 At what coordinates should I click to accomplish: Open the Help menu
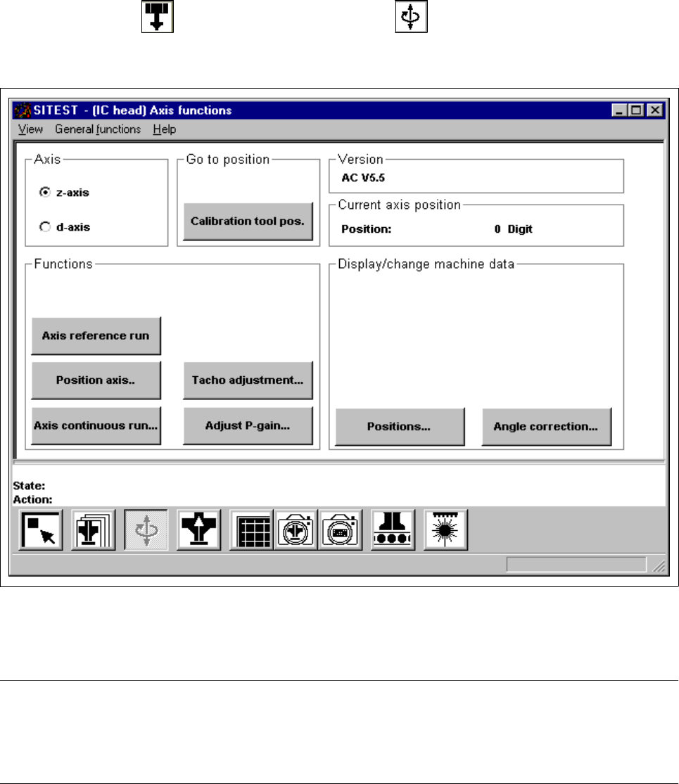tap(164, 129)
